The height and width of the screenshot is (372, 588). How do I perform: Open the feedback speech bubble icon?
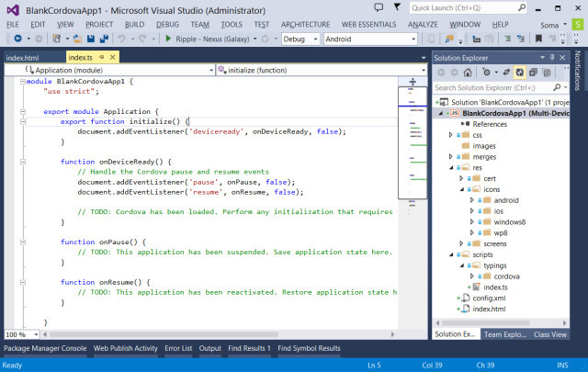click(x=379, y=7)
